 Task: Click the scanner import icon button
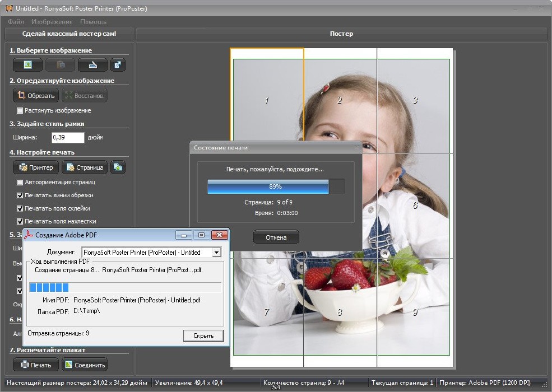point(92,64)
